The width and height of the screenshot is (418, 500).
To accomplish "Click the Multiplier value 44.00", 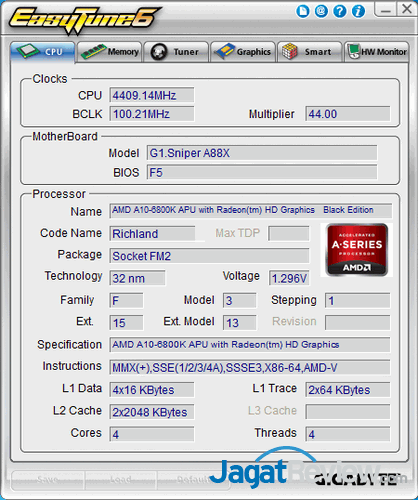I will pos(348,114).
